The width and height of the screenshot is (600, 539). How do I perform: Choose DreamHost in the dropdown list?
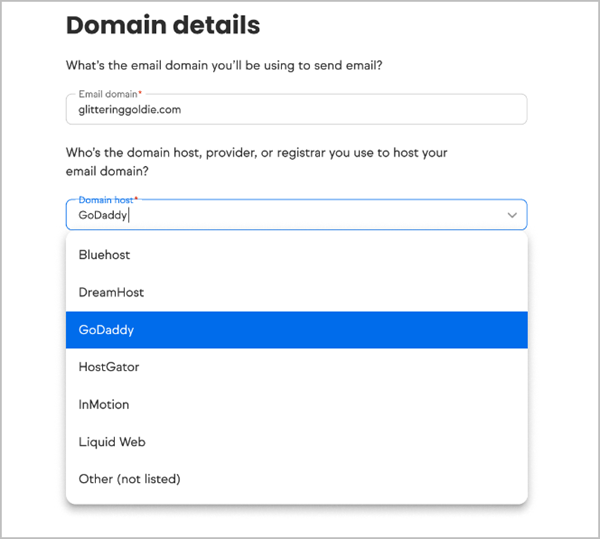coord(297,292)
